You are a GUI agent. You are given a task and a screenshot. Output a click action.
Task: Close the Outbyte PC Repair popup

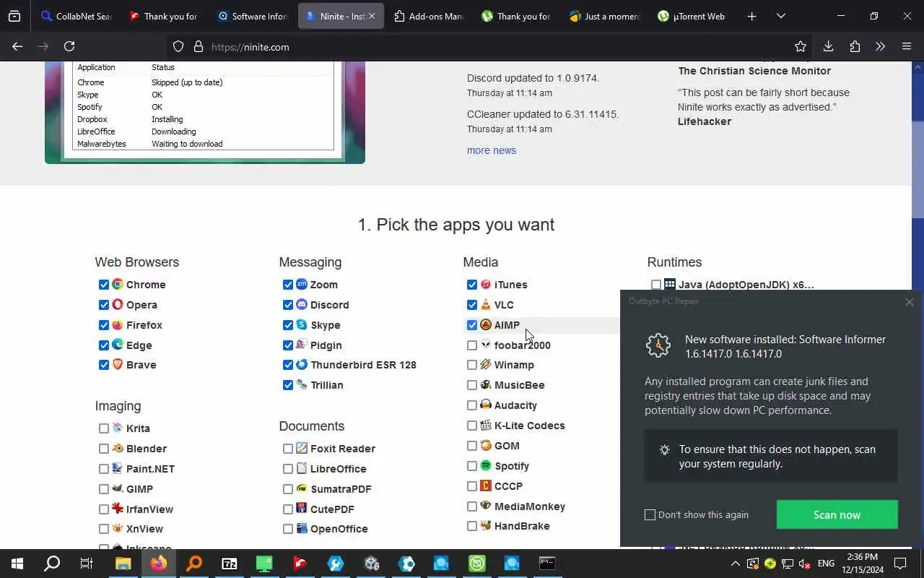[909, 302]
